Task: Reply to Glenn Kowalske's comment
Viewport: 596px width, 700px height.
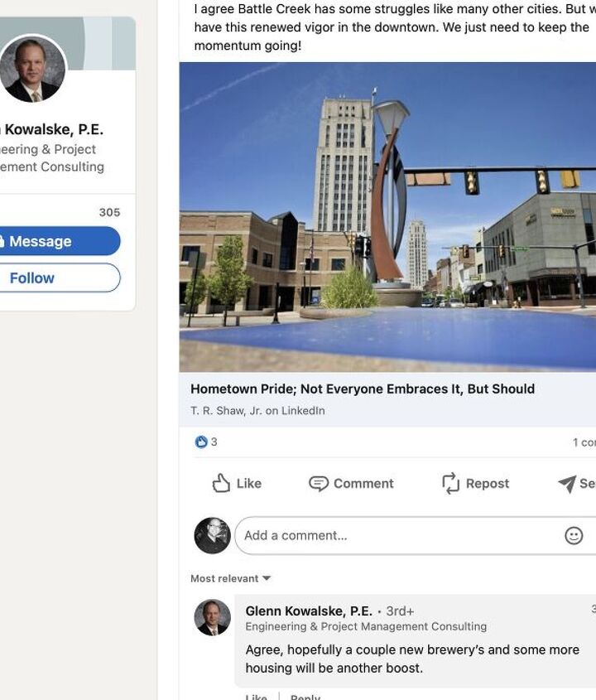Action: coord(305,697)
